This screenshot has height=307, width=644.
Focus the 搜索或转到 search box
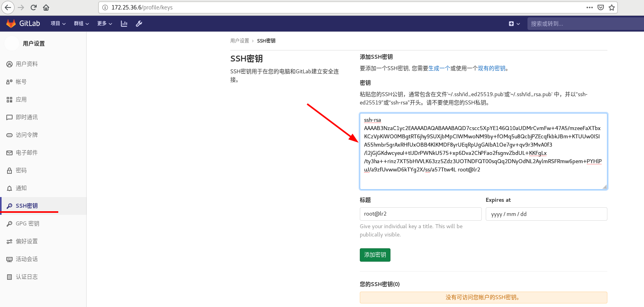pyautogui.click(x=586, y=24)
